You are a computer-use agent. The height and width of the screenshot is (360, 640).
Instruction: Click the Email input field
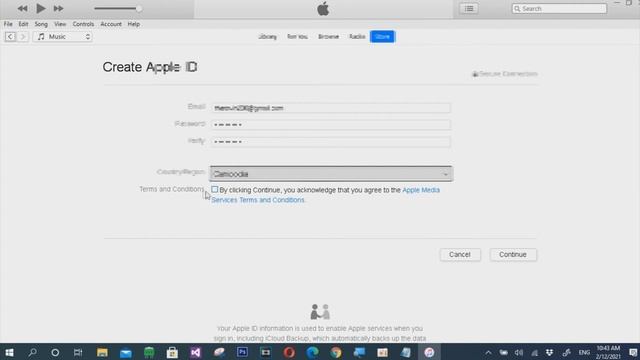(x=331, y=108)
